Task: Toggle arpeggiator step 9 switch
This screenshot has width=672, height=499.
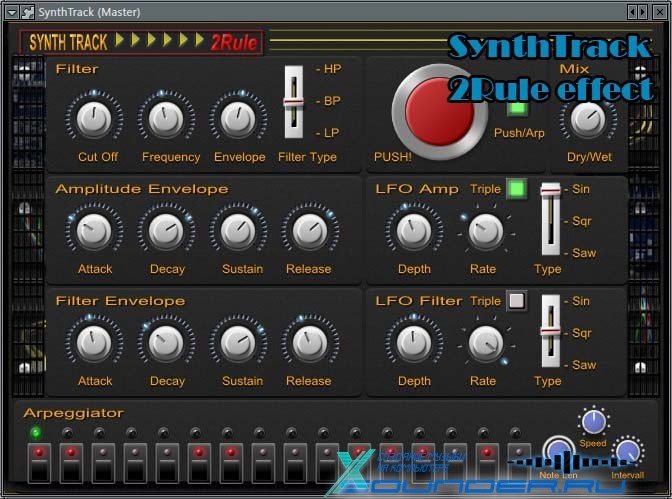Action: pyautogui.click(x=295, y=463)
